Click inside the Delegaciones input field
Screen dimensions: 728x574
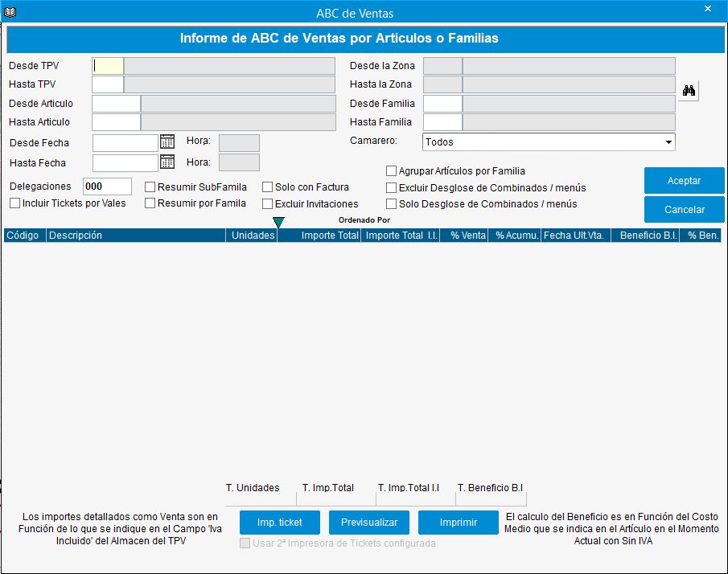point(108,186)
